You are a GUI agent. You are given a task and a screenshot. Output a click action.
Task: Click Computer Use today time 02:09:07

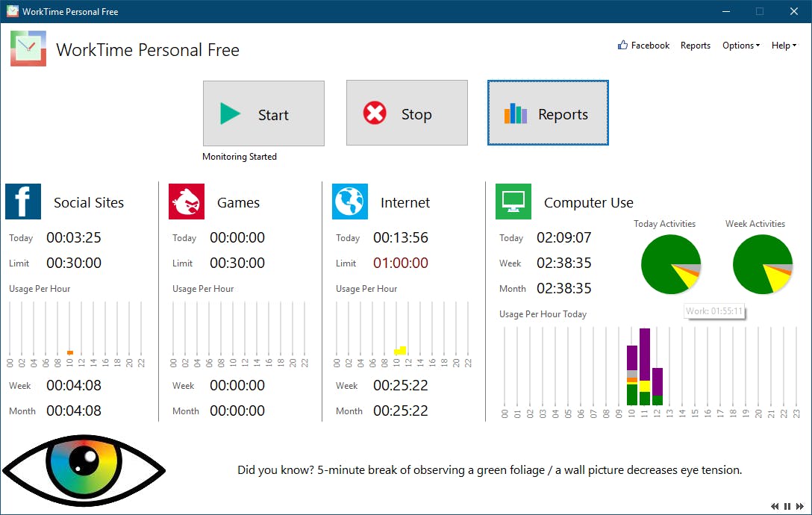tap(564, 238)
